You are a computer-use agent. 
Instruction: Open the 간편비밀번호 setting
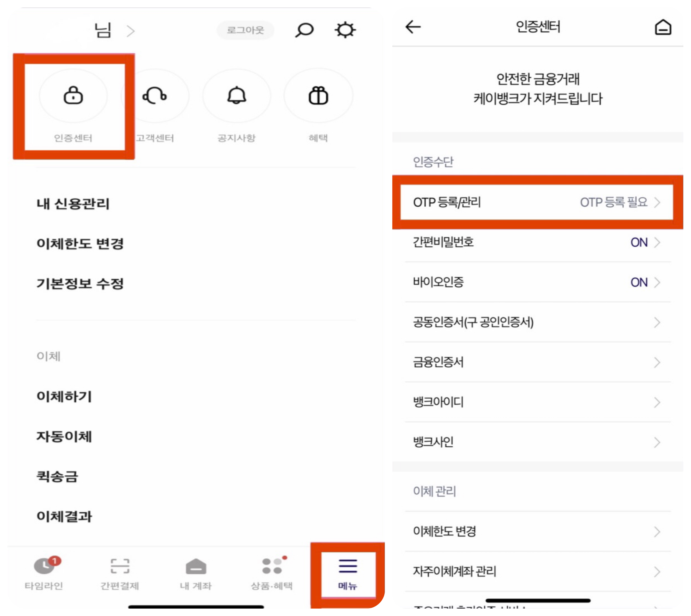click(x=538, y=242)
